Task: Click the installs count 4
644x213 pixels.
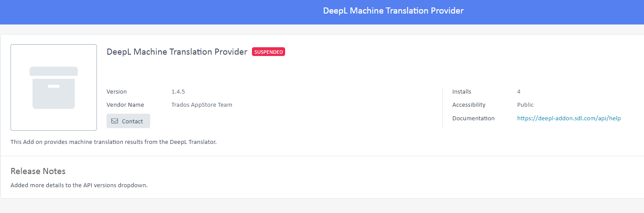Action: 519,92
